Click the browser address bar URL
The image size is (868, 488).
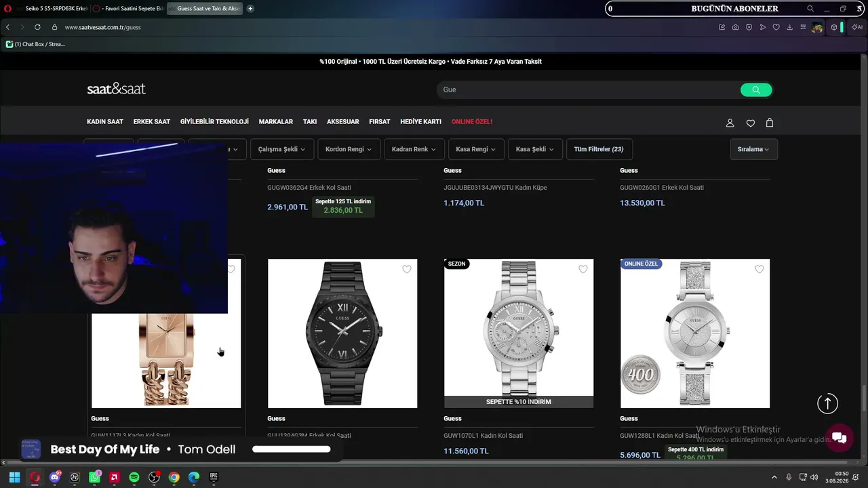coord(103,27)
